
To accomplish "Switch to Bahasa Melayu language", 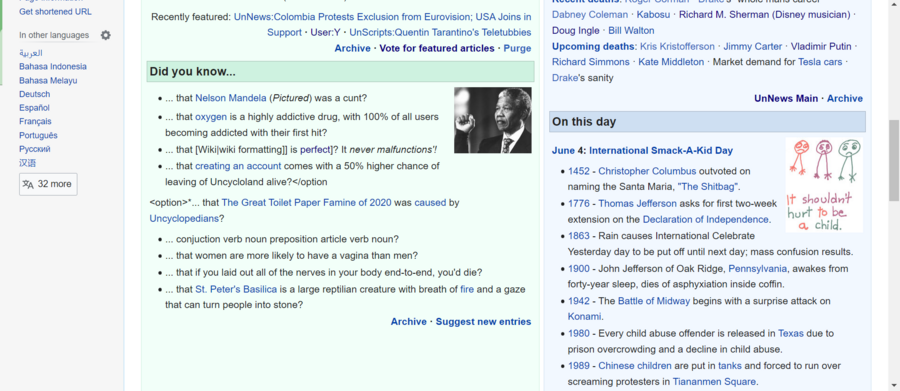I will 48,80.
